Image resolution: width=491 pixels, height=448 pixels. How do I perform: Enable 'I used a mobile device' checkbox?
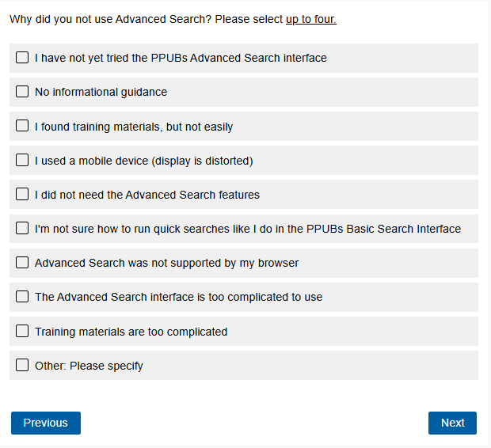[22, 161]
